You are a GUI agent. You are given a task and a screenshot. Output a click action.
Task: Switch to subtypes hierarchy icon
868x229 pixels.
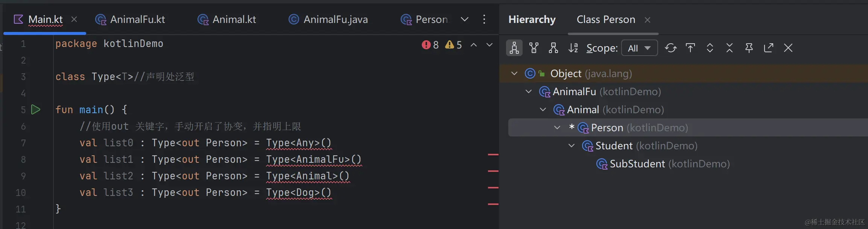(x=553, y=48)
